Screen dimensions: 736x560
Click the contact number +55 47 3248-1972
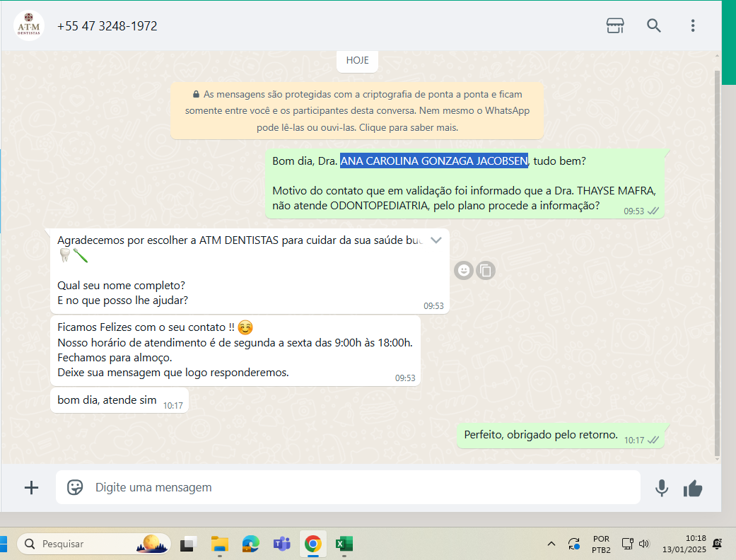tap(107, 26)
